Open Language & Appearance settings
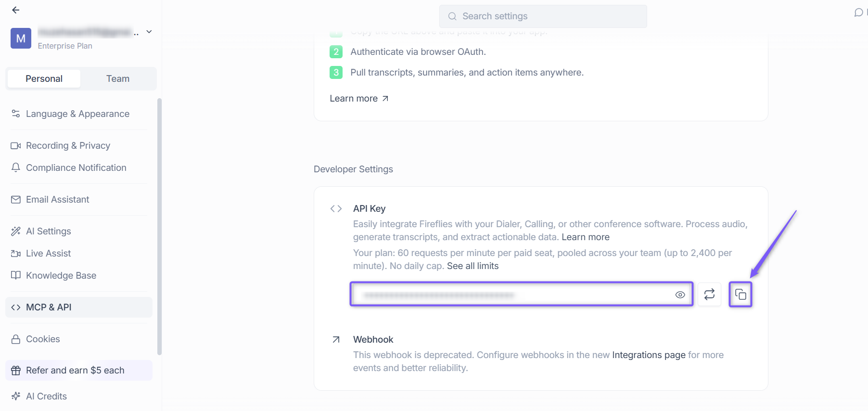Image resolution: width=868 pixels, height=411 pixels. [x=79, y=114]
